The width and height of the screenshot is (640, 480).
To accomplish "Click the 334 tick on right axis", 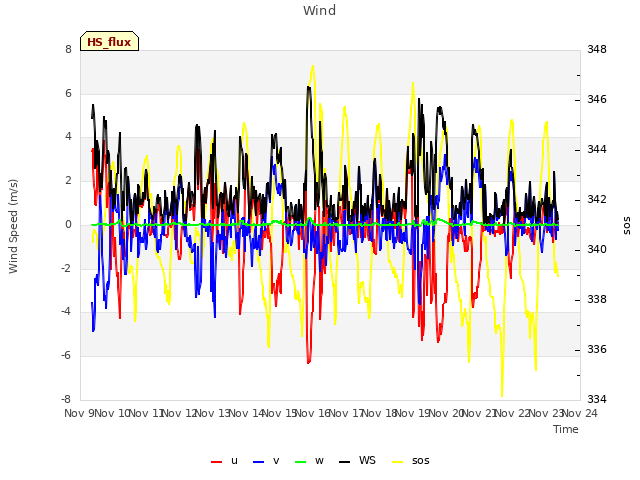I will (597, 399).
